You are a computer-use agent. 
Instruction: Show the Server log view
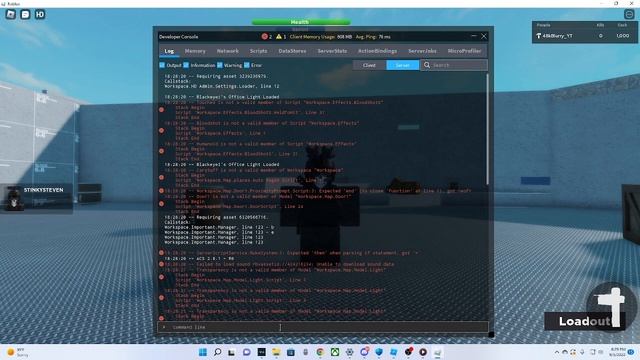pyautogui.click(x=402, y=65)
